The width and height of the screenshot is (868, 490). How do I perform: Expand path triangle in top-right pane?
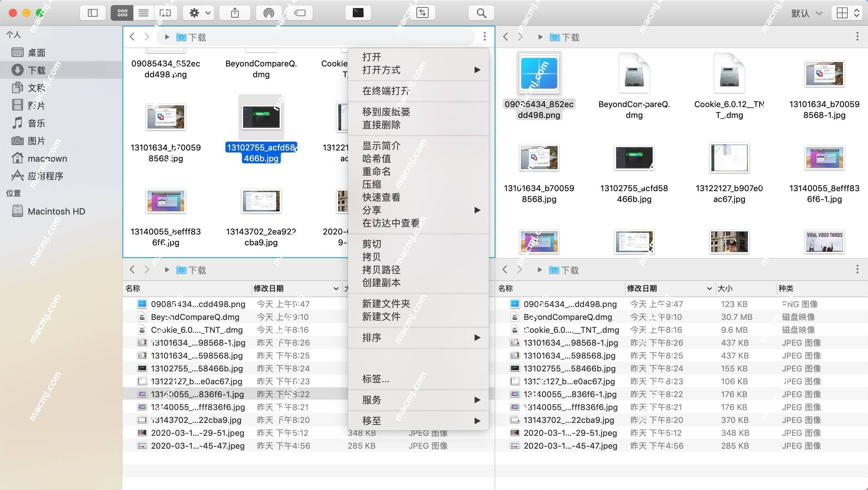[540, 37]
